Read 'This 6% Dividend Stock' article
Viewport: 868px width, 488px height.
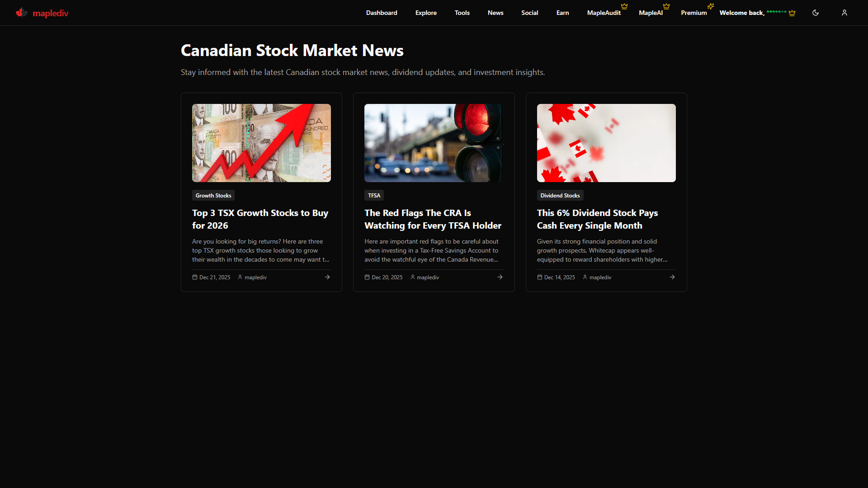597,219
